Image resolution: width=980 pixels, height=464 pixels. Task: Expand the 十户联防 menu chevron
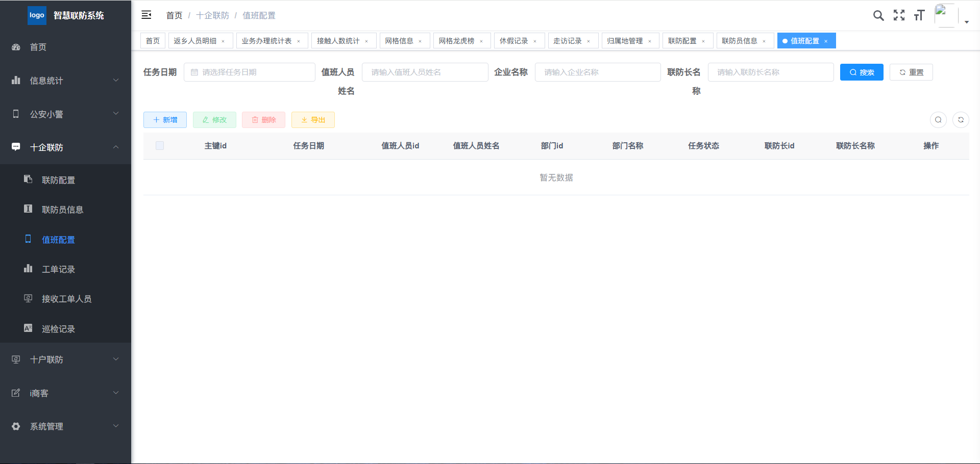point(116,359)
